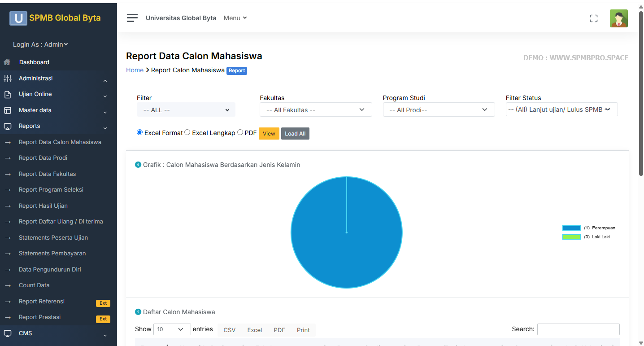Open the Fakultas dropdown
The image size is (644, 346).
point(316,110)
